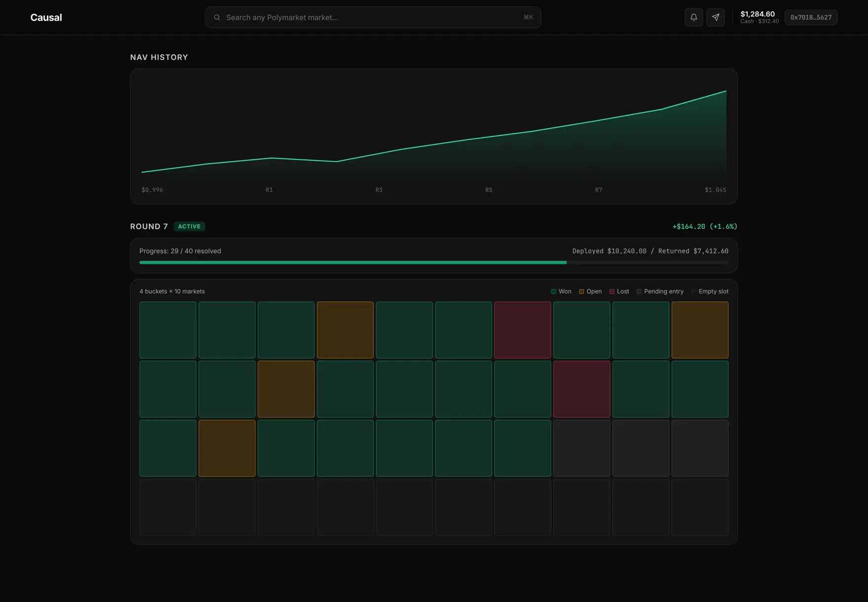
Task: Click the Empty slot legend swatch
Action: coord(693,291)
